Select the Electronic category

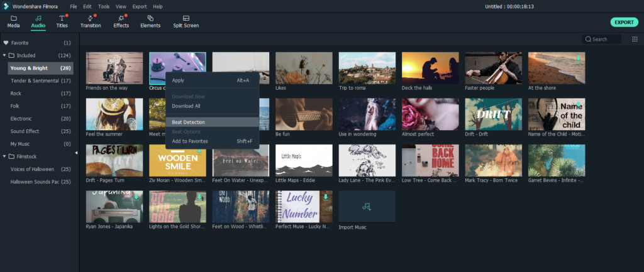pyautogui.click(x=21, y=119)
